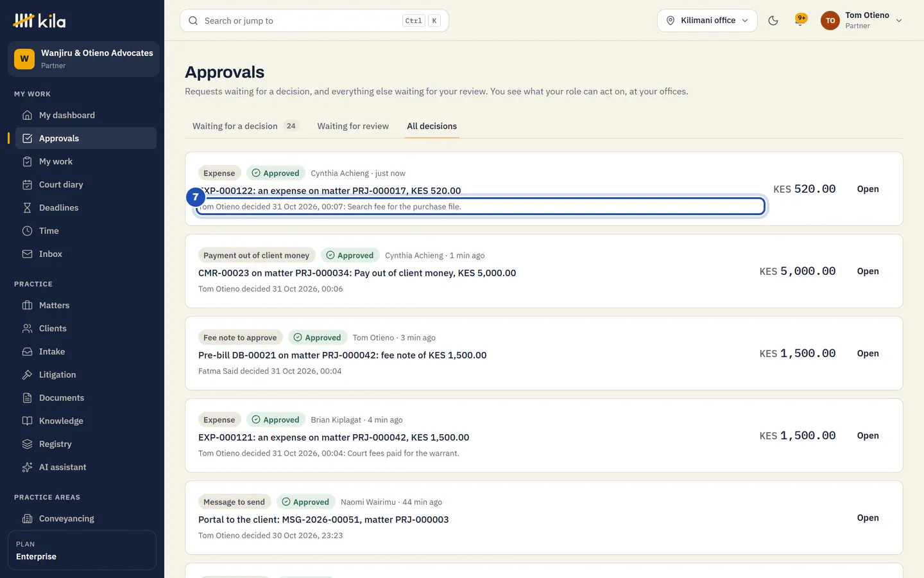Switch to Waiting for review tab
This screenshot has width=924, height=578.
[x=353, y=126]
